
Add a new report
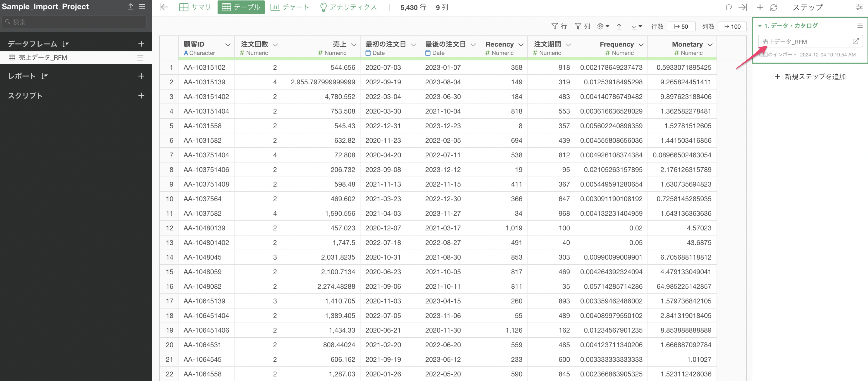pos(141,76)
